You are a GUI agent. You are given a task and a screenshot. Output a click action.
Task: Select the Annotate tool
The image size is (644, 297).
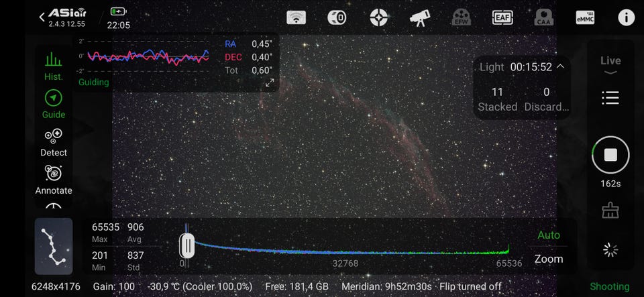pyautogui.click(x=54, y=180)
